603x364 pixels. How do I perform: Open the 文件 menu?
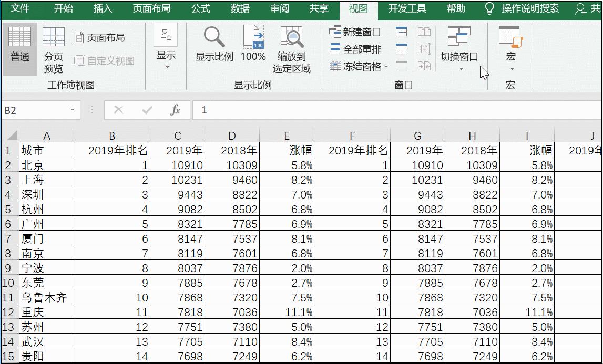point(20,9)
